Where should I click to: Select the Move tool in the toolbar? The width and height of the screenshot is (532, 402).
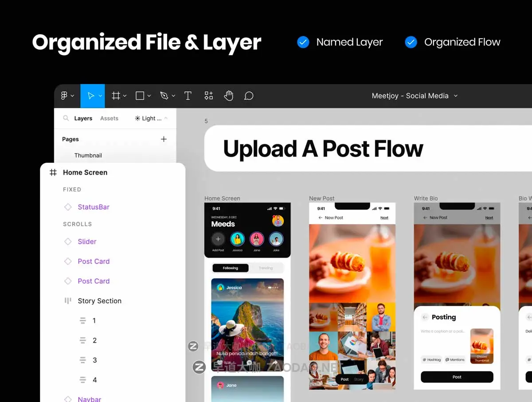[x=90, y=95]
